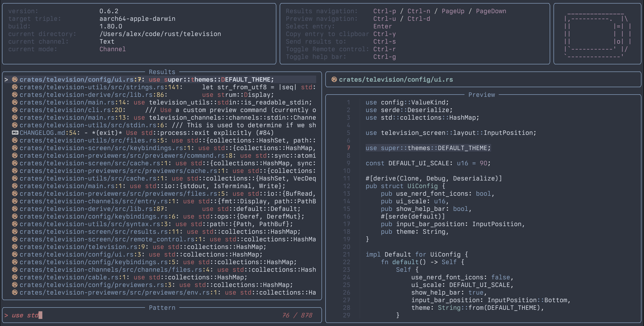Click Markdown icon next to CHANGELOG.md:54
Image resolution: width=644 pixels, height=326 pixels.
tap(15, 133)
